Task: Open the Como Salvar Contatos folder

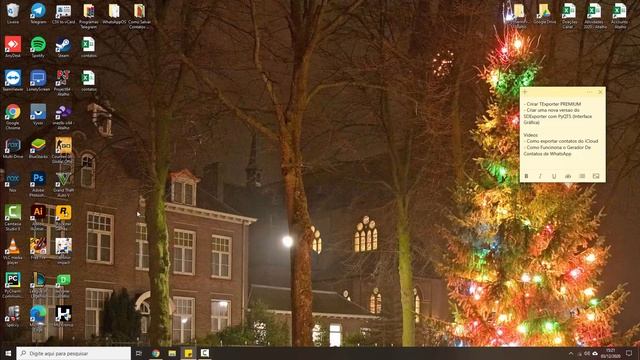Action: click(x=139, y=15)
